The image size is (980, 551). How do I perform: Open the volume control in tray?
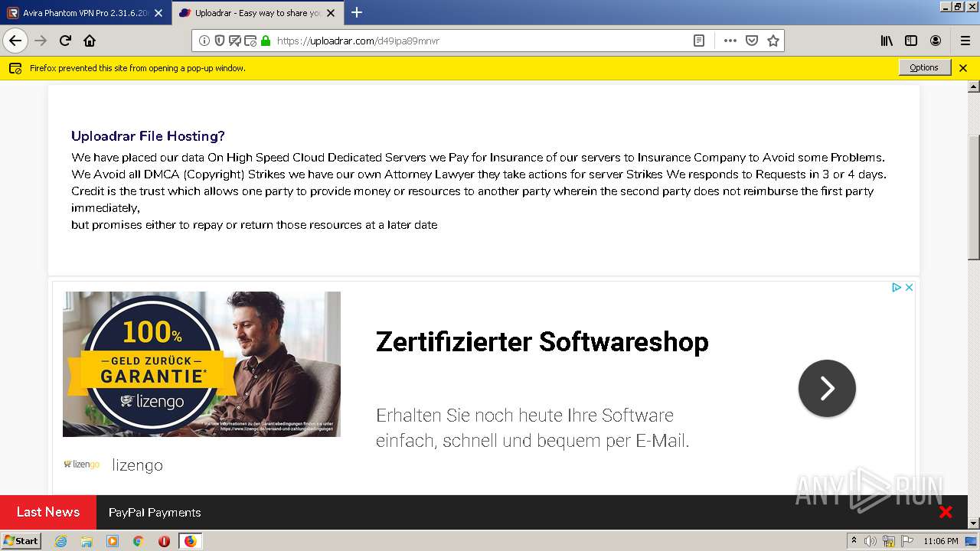871,541
